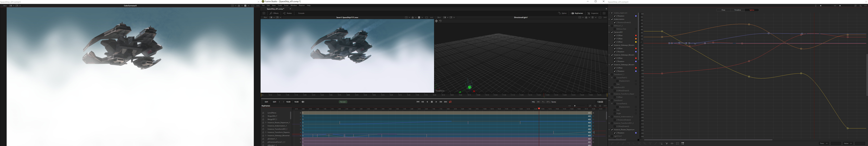Image resolution: width=868 pixels, height=146 pixels.
Task: Switch to Flow tab in right window
Action: [723, 10]
